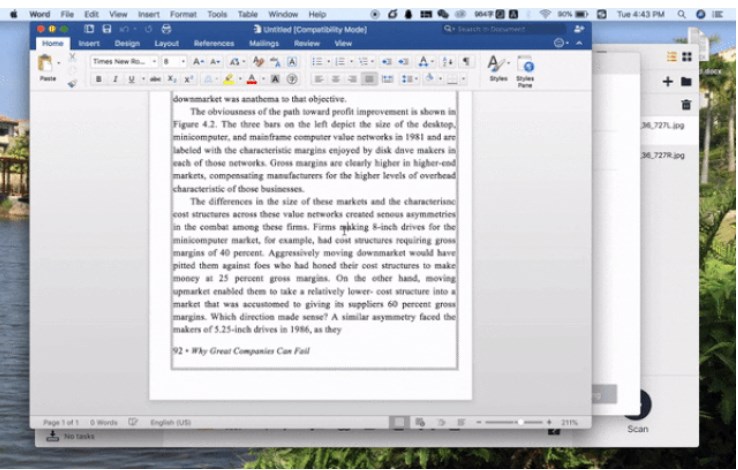The height and width of the screenshot is (470, 738).
Task: Click English (US) language in status bar
Action: pos(170,422)
